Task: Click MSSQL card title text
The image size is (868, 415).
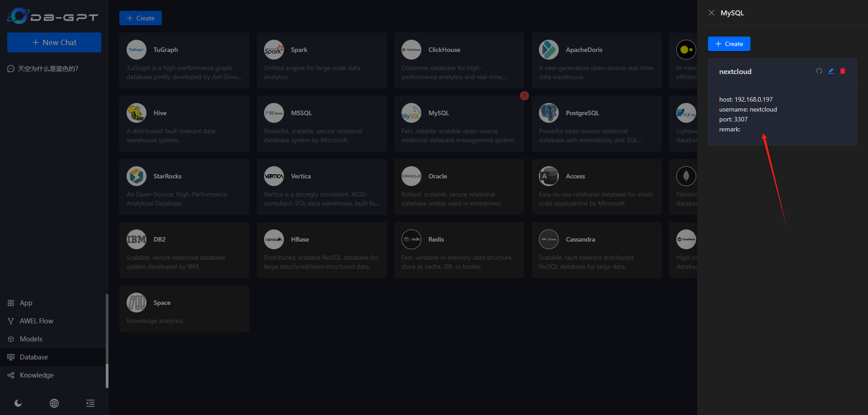Action: (302, 113)
